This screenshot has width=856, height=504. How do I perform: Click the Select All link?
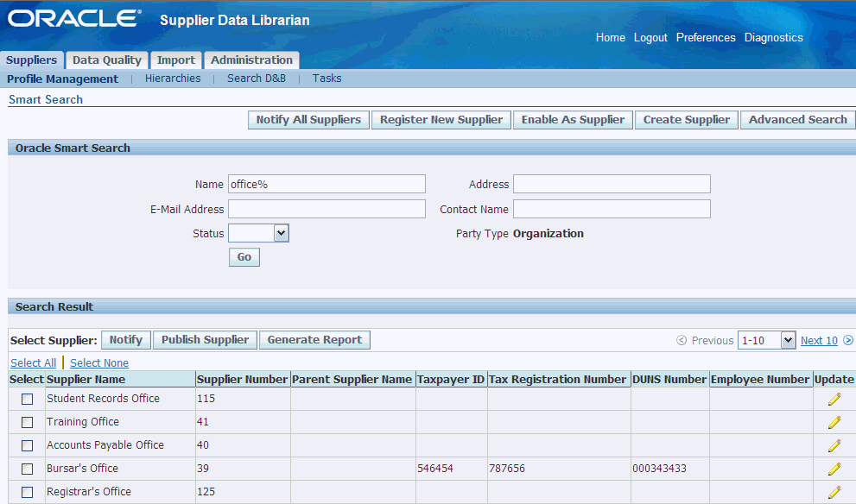click(x=34, y=362)
